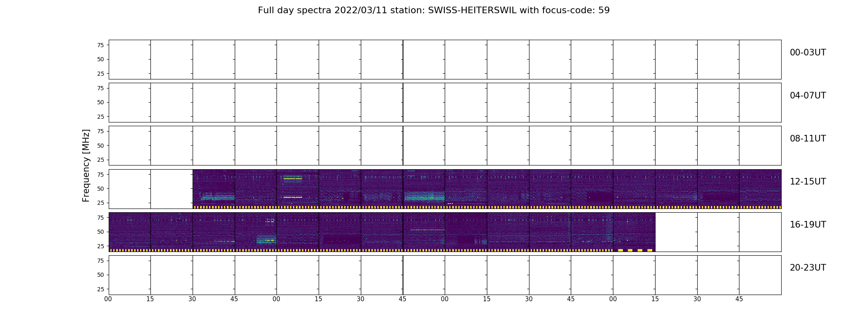Select the 00-03UT row label
The height and width of the screenshot is (331, 868).
808,53
